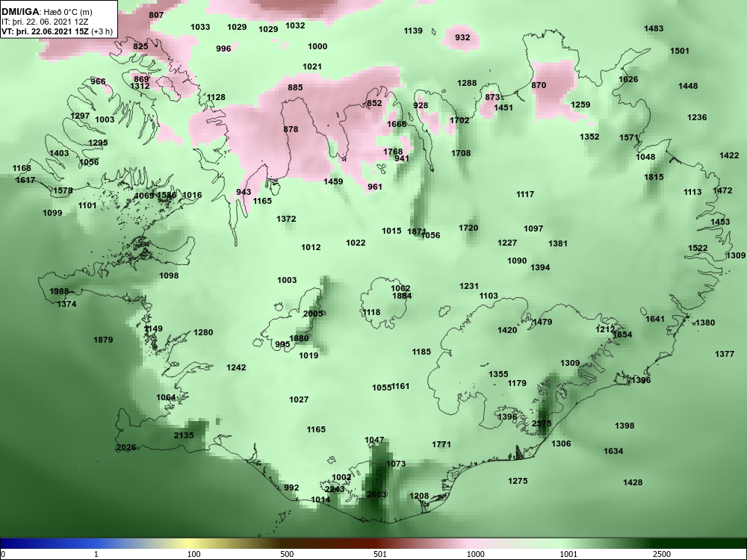Click the 807 height value
This screenshot has height=560, width=747.
pos(156,15)
